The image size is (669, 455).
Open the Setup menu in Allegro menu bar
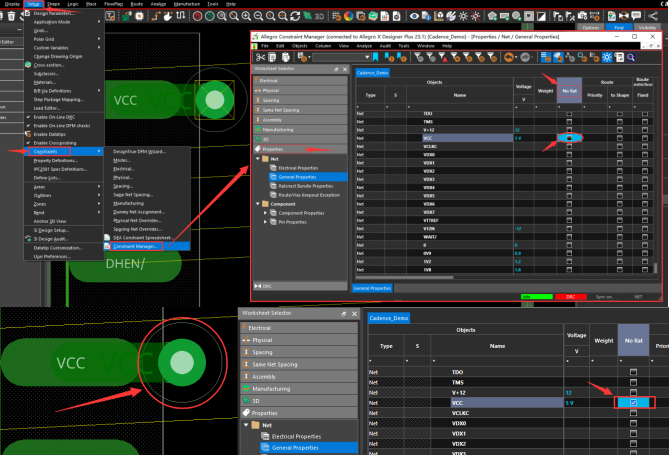pos(33,4)
